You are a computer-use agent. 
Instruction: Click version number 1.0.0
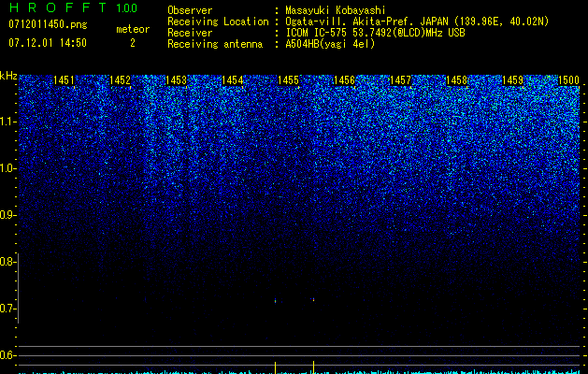[127, 7]
